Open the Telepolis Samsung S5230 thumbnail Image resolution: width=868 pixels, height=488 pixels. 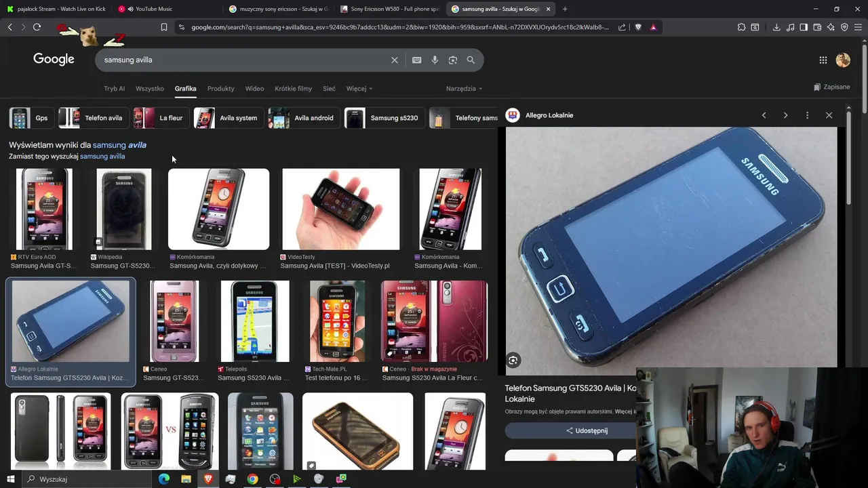tap(255, 321)
